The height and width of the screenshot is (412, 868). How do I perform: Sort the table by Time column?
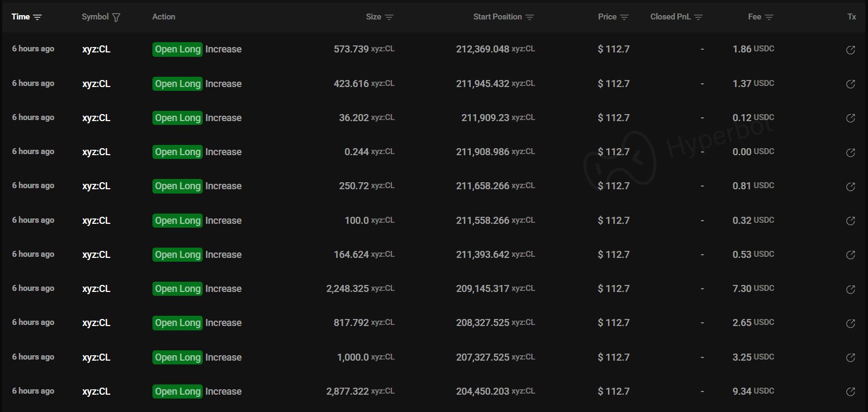point(37,17)
